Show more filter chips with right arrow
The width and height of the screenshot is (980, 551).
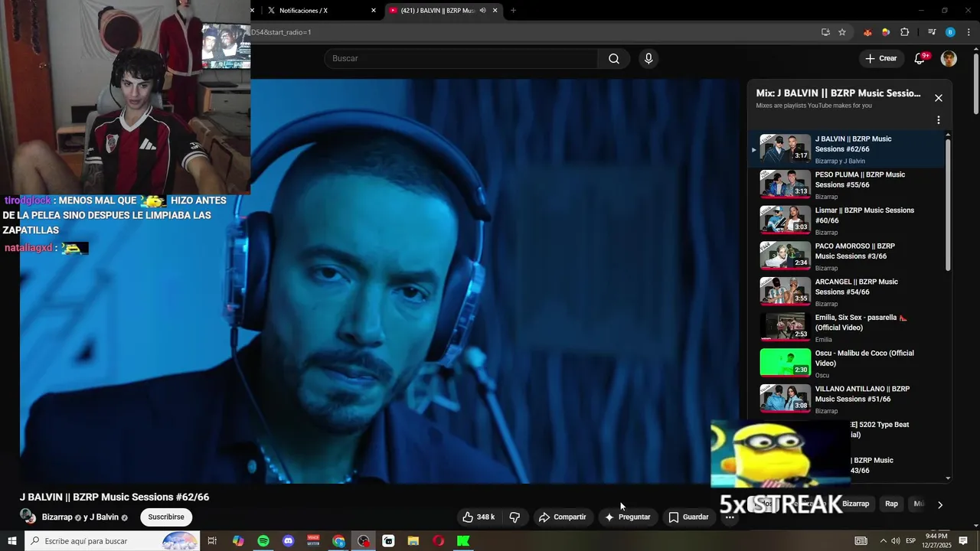point(940,504)
